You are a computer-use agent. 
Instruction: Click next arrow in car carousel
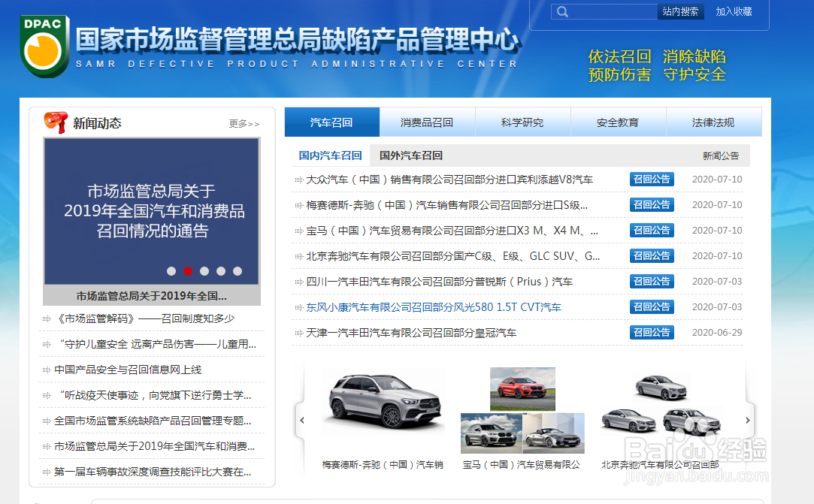point(748,421)
